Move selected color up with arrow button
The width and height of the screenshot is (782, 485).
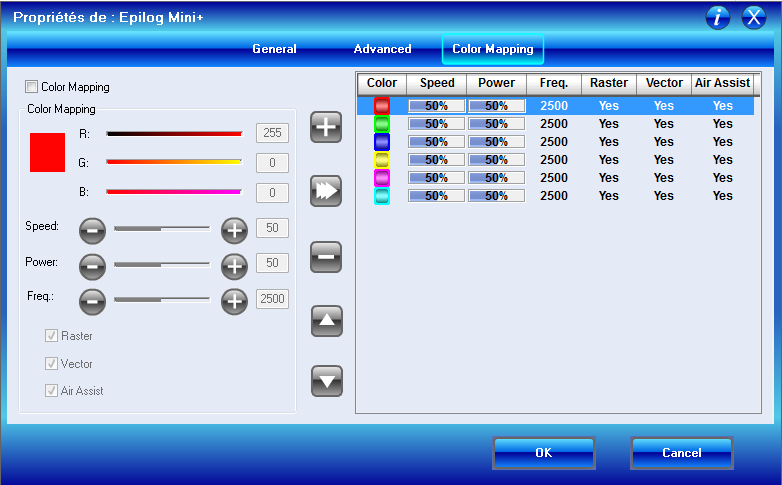point(327,321)
